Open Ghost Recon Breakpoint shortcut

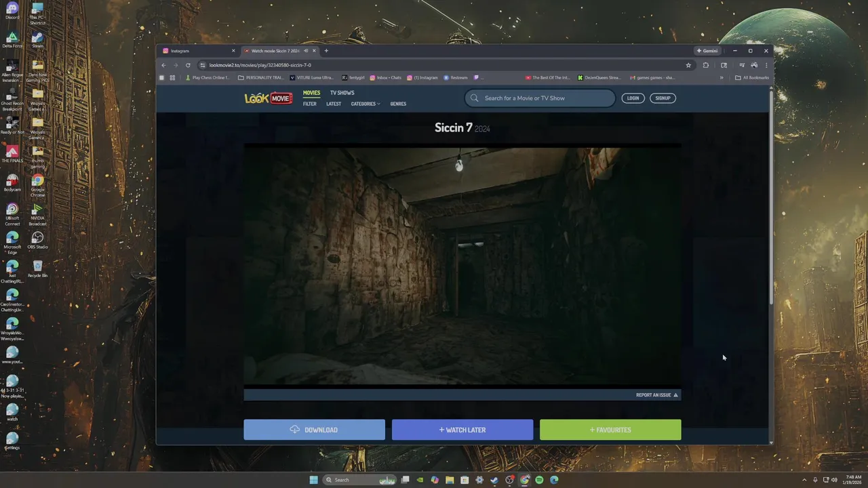[x=12, y=100]
